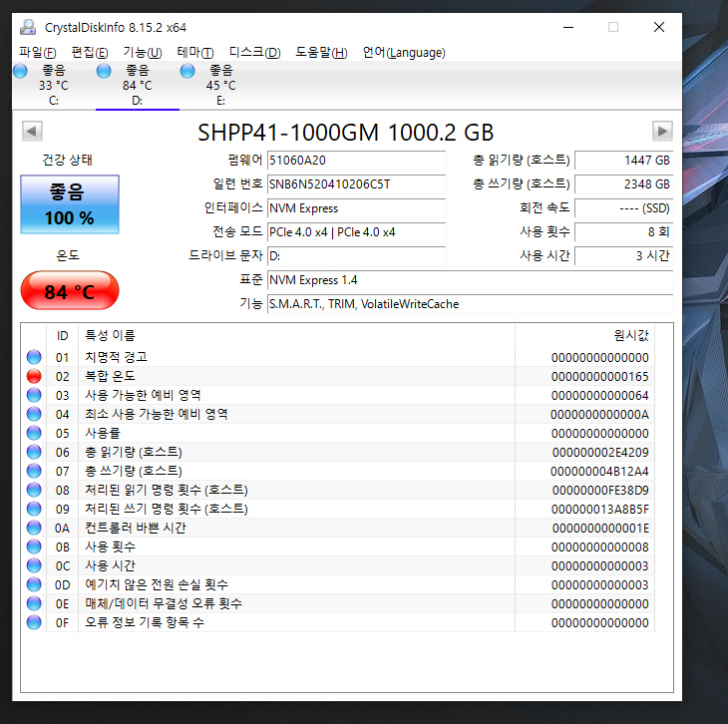The width and height of the screenshot is (728, 724).
Task: Select raw value 00000000FE38D9
Action: [600, 491]
